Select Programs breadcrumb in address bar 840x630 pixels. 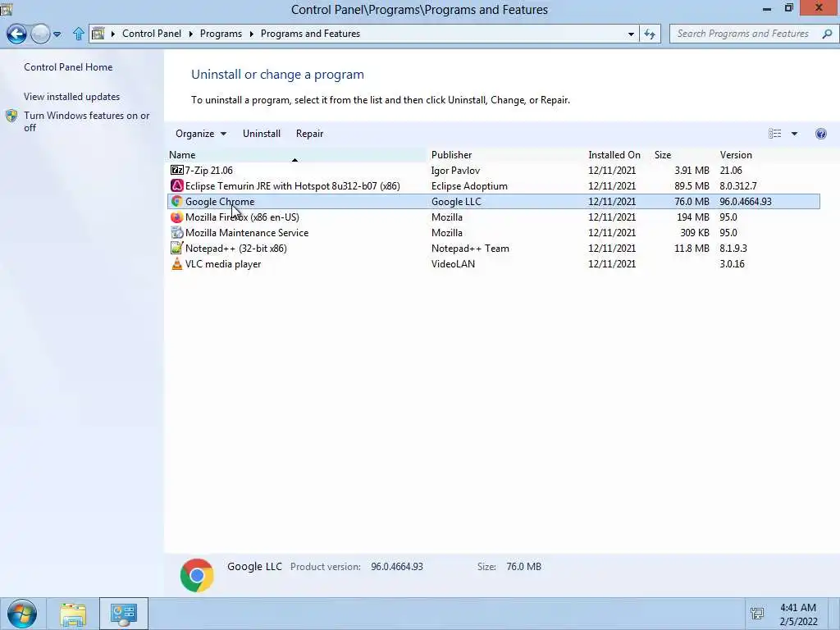(221, 34)
